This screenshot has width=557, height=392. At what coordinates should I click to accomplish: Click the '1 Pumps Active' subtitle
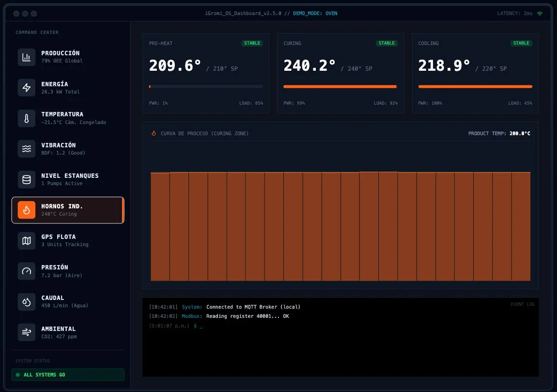62,183
